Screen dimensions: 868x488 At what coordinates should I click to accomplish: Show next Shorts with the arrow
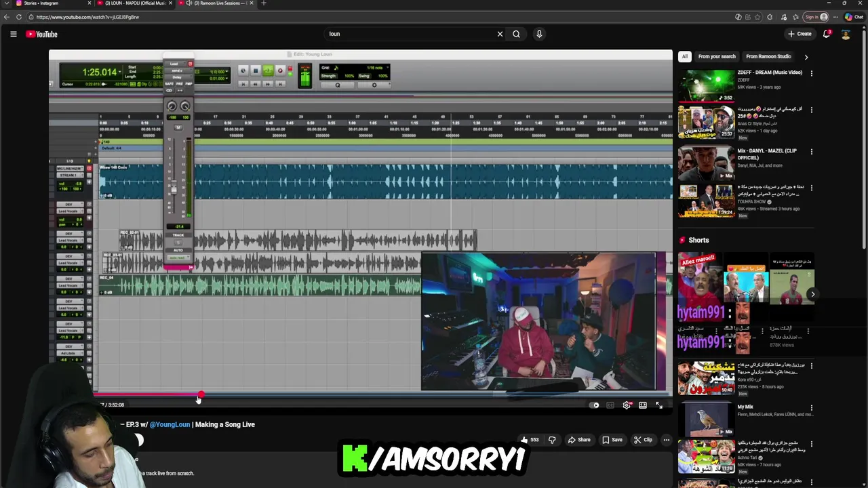(812, 294)
